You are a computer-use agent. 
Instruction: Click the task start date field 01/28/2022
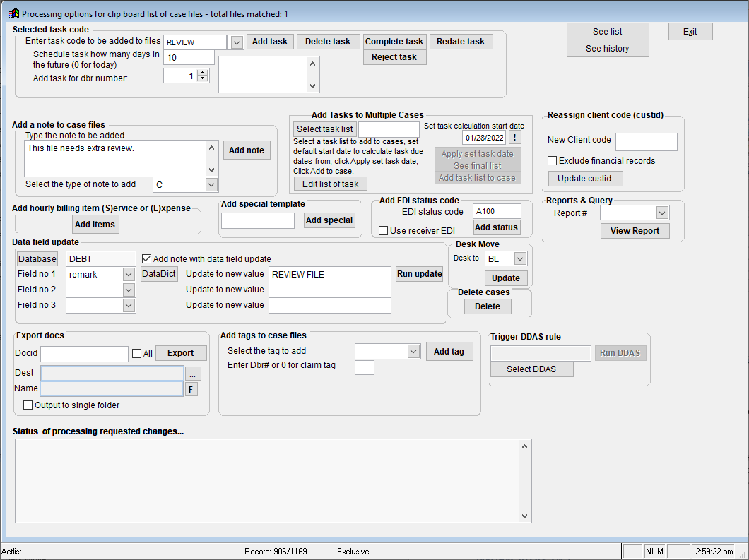484,138
